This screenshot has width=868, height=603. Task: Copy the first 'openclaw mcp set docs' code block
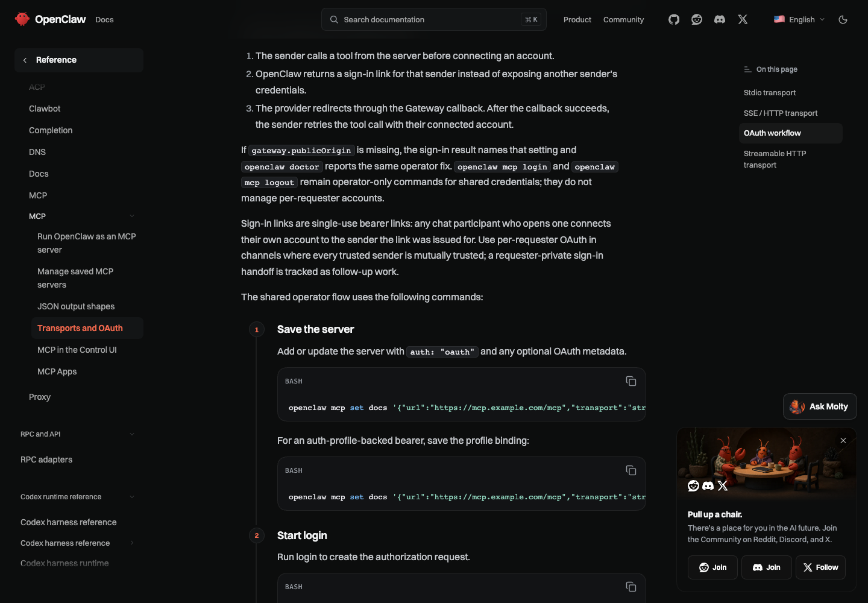click(x=631, y=381)
